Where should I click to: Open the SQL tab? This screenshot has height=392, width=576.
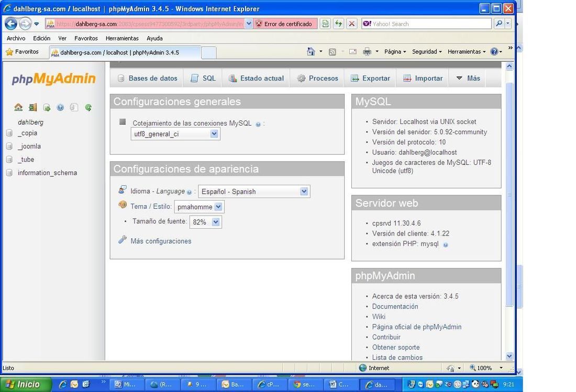203,78
